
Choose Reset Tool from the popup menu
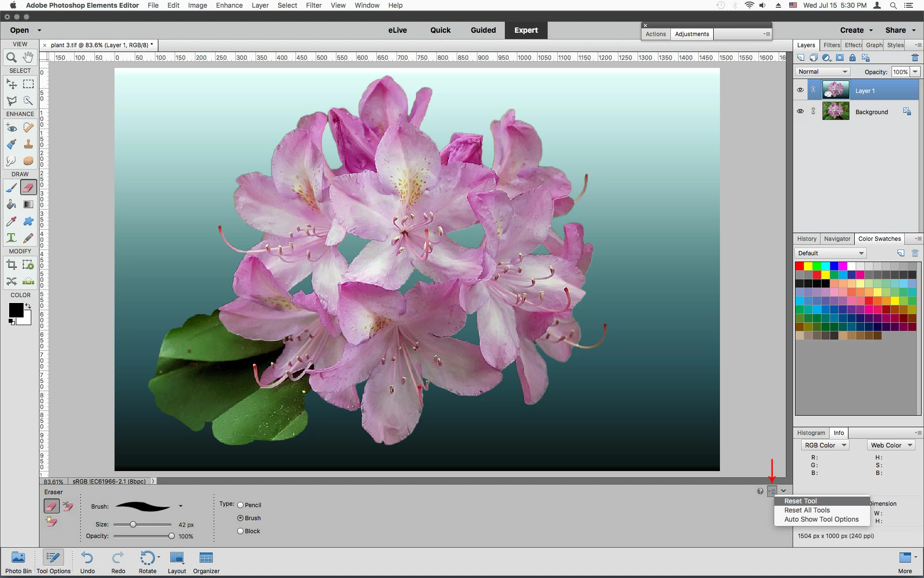pyautogui.click(x=800, y=501)
